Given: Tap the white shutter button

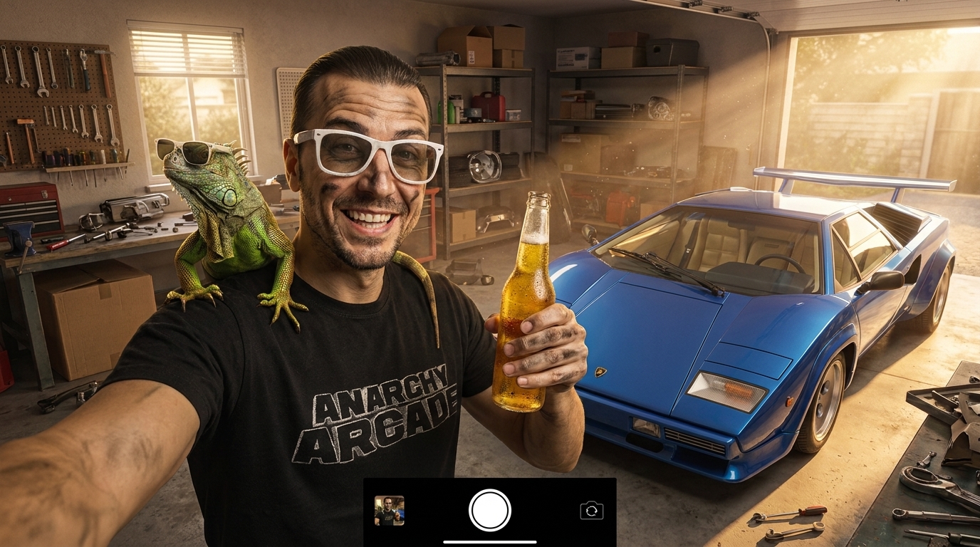Looking at the screenshot, I should click(490, 510).
